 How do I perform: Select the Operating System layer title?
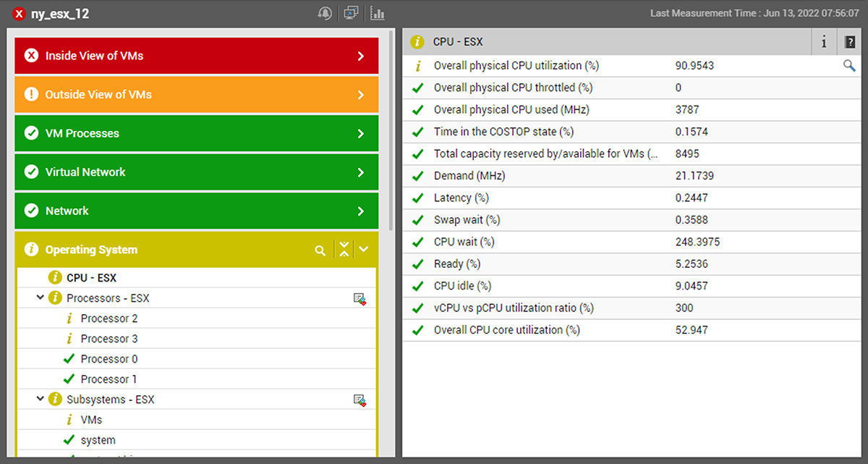pyautogui.click(x=91, y=250)
